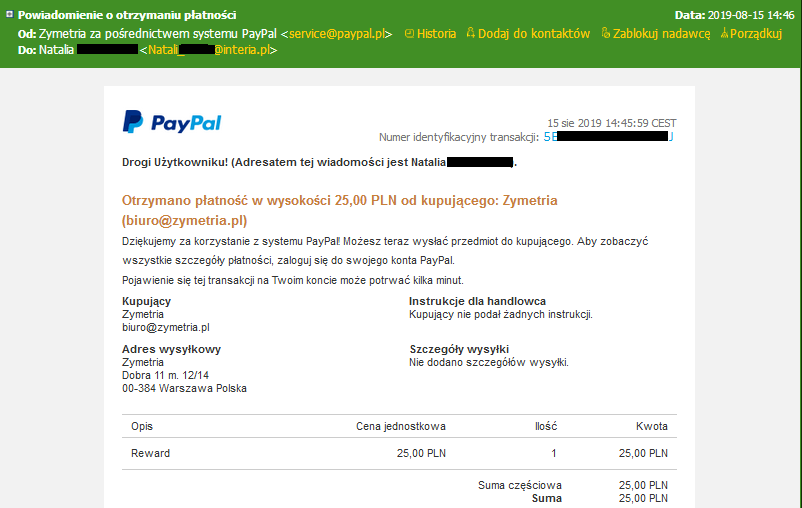The height and width of the screenshot is (508, 802).
Task: Click the Kwota column header
Action: coord(652,426)
